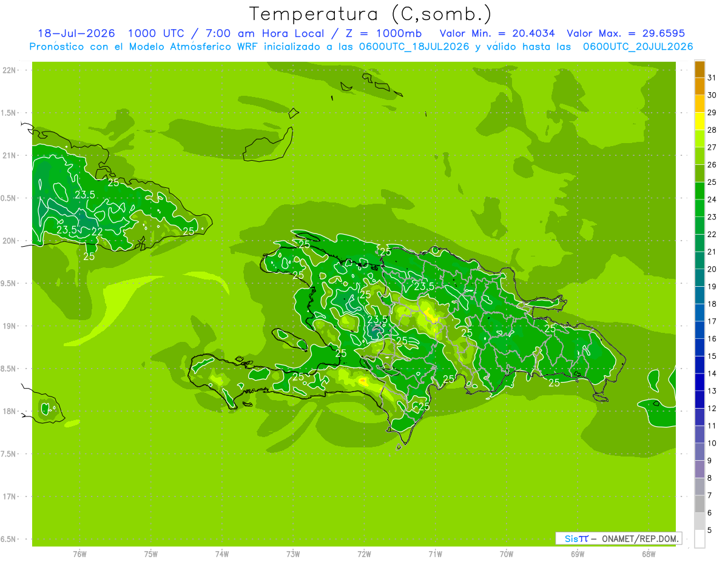Select the '18-Jul-2026' date text
This screenshot has height=562, width=728.
pos(76,33)
